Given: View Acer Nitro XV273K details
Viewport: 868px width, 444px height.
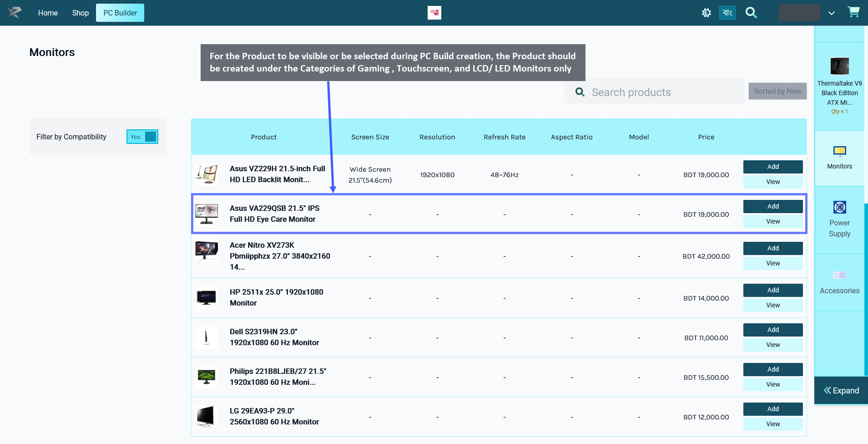Looking at the screenshot, I should [773, 263].
